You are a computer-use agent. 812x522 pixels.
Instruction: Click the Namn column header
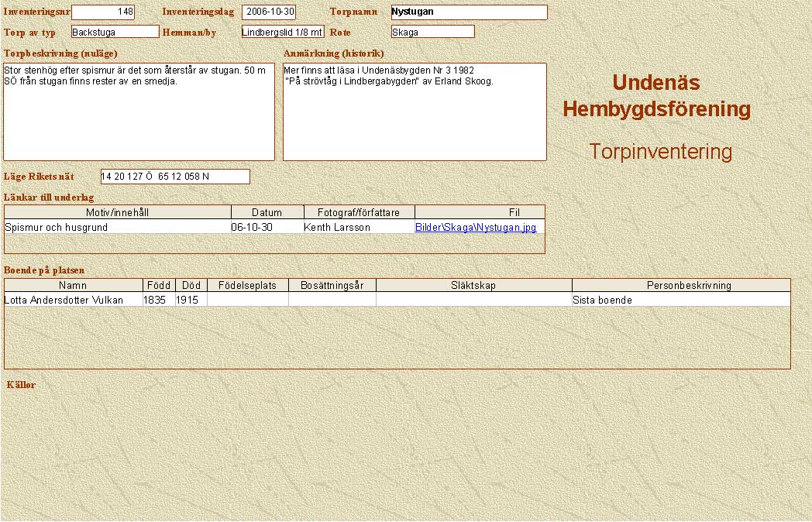74,285
